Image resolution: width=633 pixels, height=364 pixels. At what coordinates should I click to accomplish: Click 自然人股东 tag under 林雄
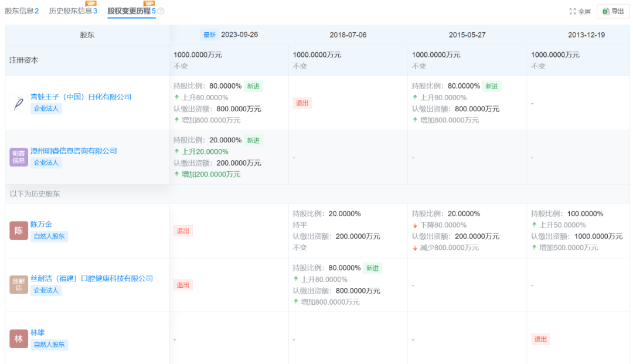(x=49, y=344)
